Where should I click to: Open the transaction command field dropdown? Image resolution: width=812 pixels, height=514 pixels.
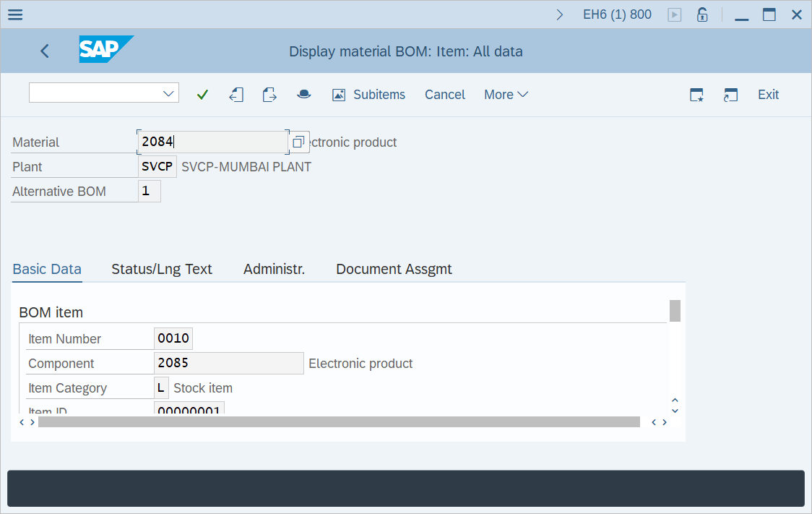pyautogui.click(x=170, y=93)
